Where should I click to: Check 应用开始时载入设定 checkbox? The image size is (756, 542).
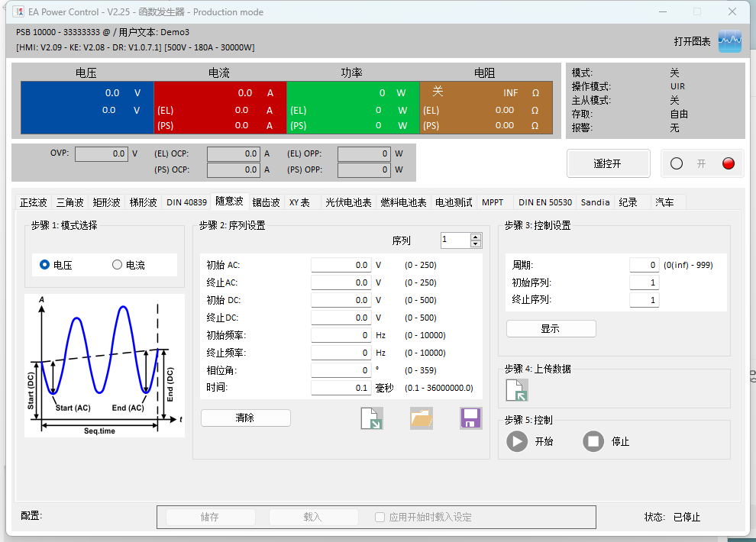click(380, 517)
